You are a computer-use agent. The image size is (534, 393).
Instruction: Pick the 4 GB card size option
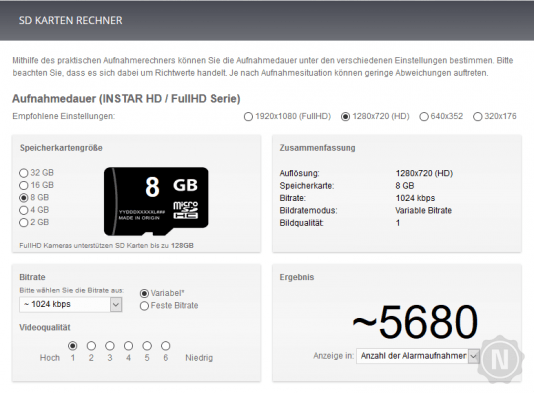coord(23,210)
